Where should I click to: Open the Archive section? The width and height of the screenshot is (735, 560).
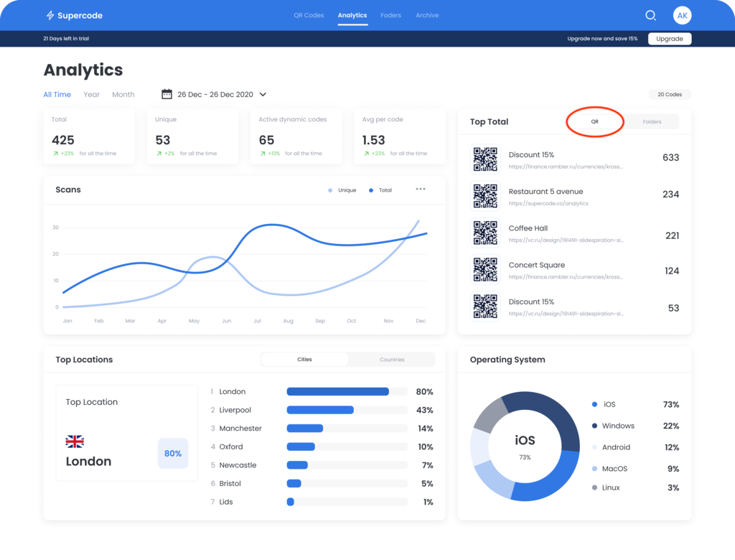(427, 15)
